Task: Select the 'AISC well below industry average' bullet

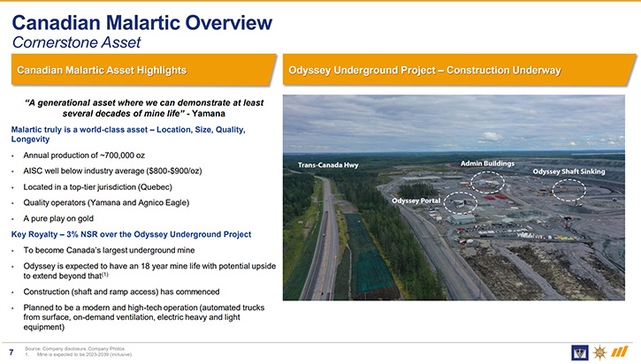Action: tap(112, 171)
